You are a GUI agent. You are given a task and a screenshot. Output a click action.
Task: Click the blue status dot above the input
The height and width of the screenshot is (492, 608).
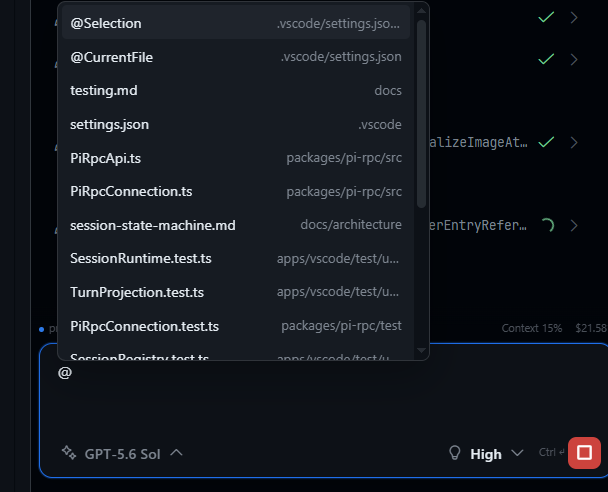41,330
